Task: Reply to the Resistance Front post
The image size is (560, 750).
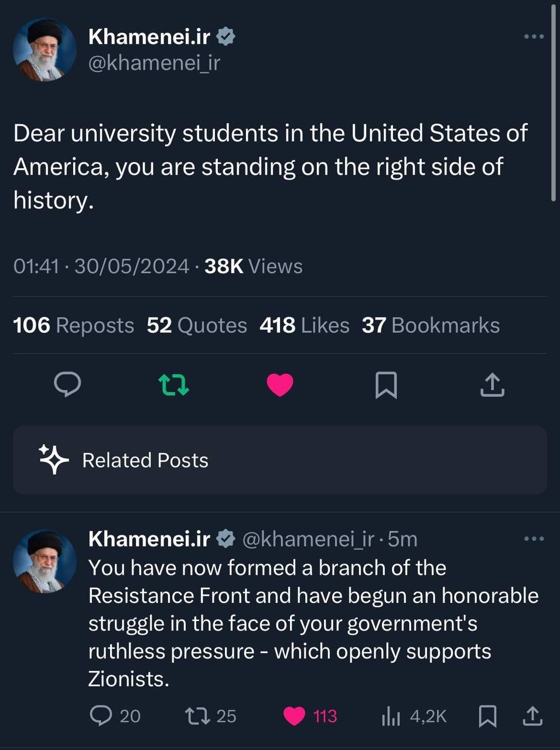Action: [101, 715]
